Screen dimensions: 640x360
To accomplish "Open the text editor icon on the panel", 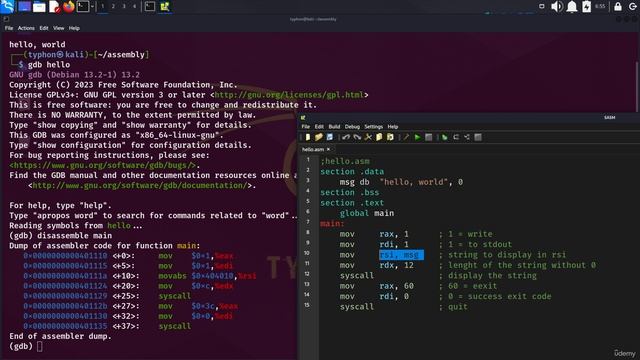I will pyautogui.click(x=54, y=7).
